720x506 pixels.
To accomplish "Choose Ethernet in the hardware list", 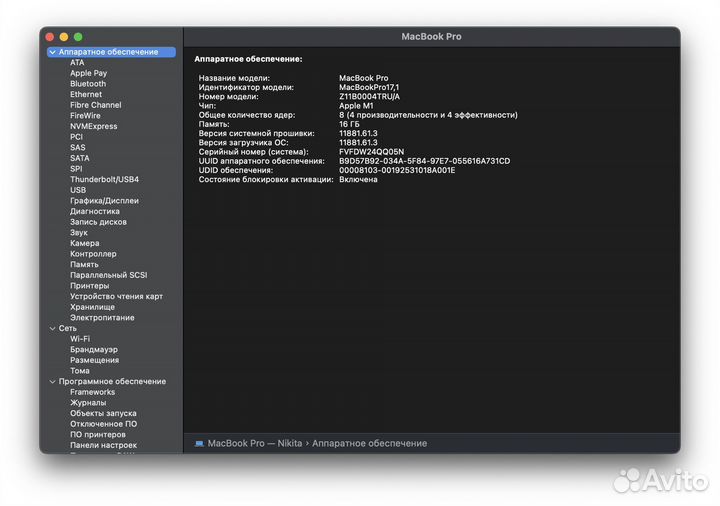I will point(86,95).
